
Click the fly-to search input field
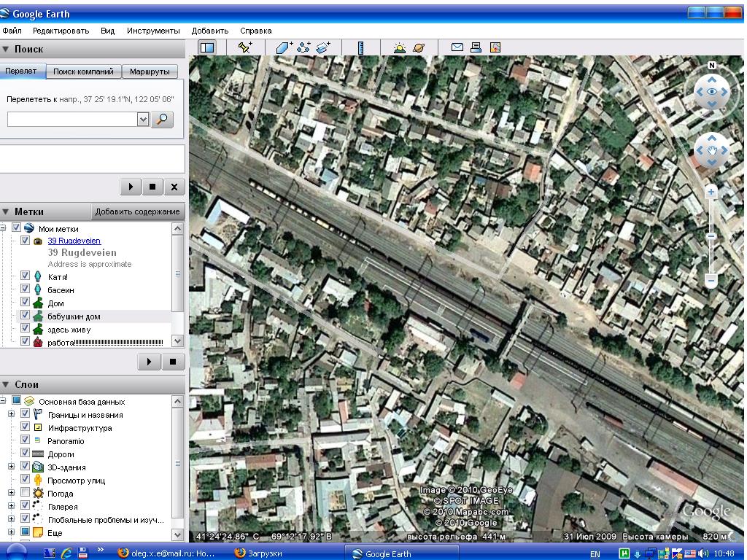(x=72, y=119)
